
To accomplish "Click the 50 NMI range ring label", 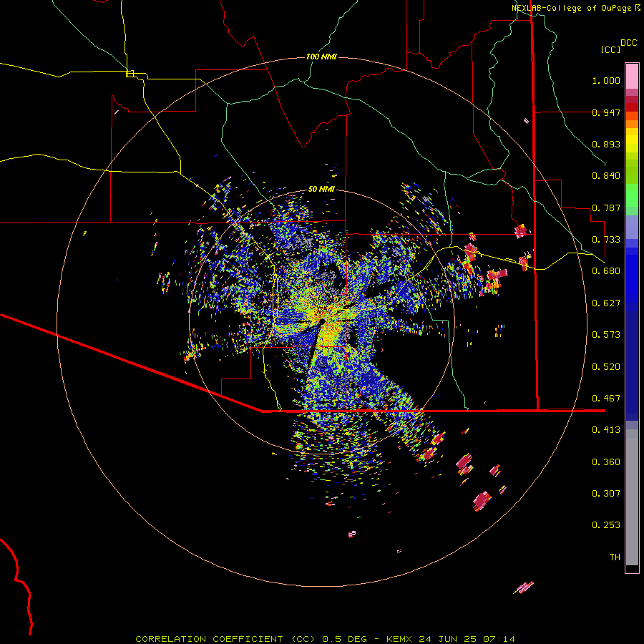I will [321, 189].
